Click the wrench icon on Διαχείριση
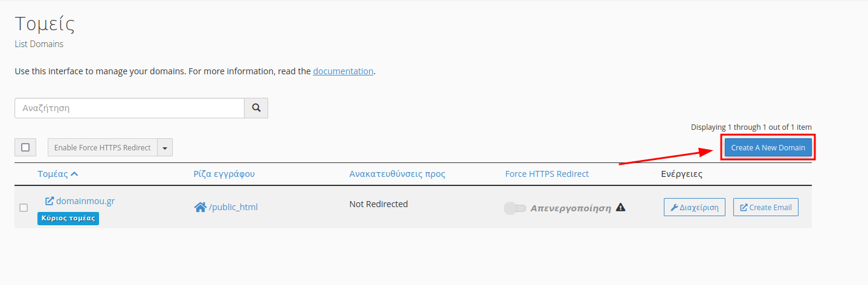 pos(674,207)
